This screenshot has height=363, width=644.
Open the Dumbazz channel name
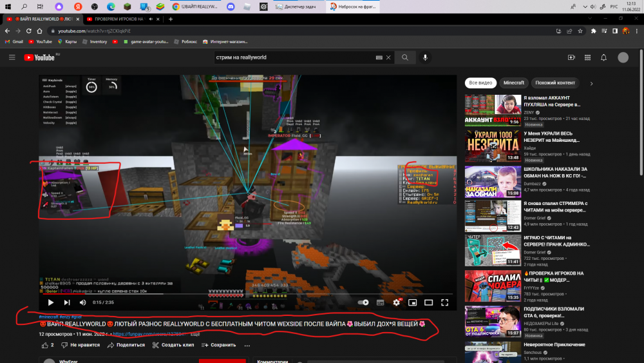533,184
